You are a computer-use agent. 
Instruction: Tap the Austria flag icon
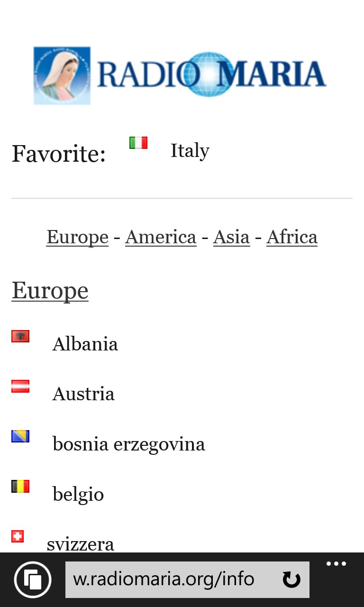coord(20,386)
